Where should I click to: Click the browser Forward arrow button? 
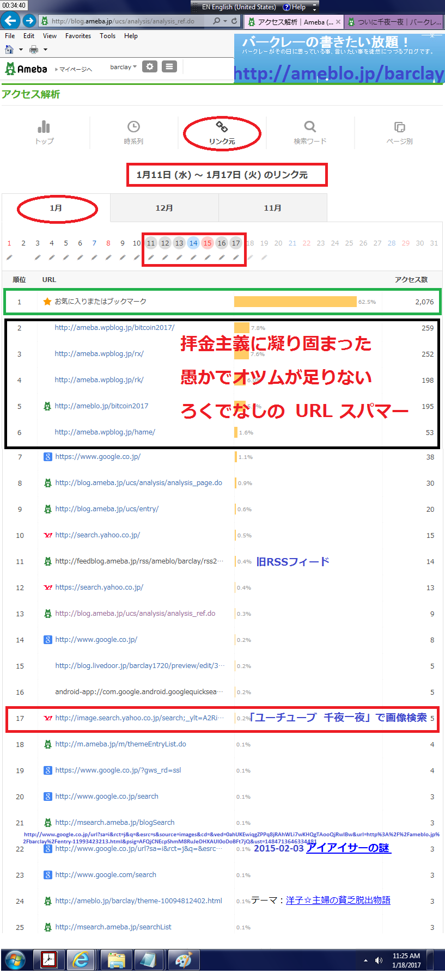(x=29, y=21)
